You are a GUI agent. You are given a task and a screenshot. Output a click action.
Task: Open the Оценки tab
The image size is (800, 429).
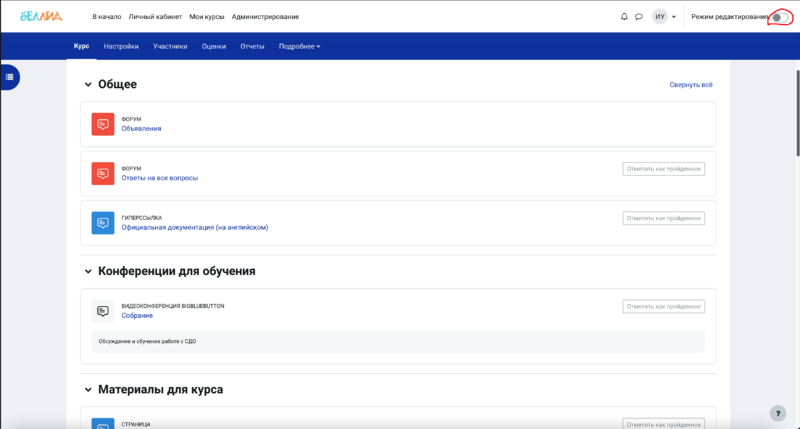[x=214, y=46]
